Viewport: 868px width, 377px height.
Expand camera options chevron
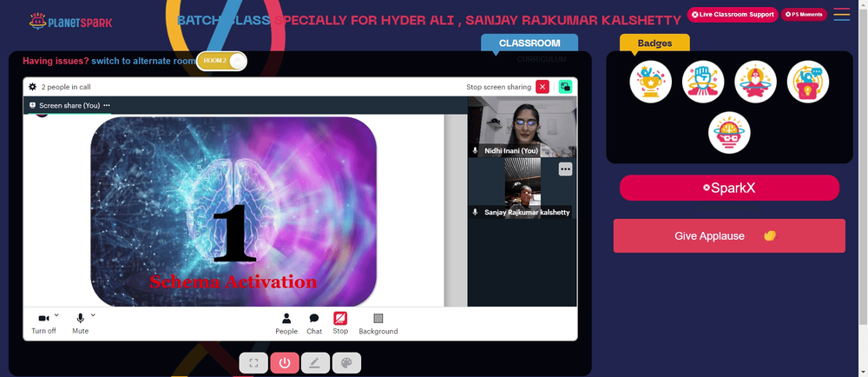point(56,315)
